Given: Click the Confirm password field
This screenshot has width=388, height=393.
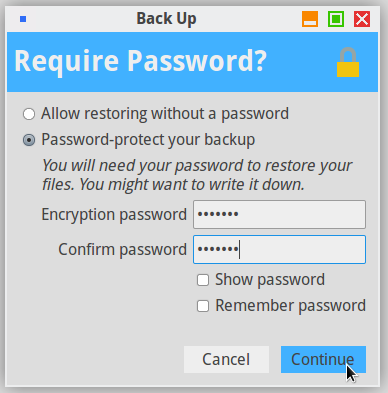Looking at the screenshot, I should (x=279, y=249).
